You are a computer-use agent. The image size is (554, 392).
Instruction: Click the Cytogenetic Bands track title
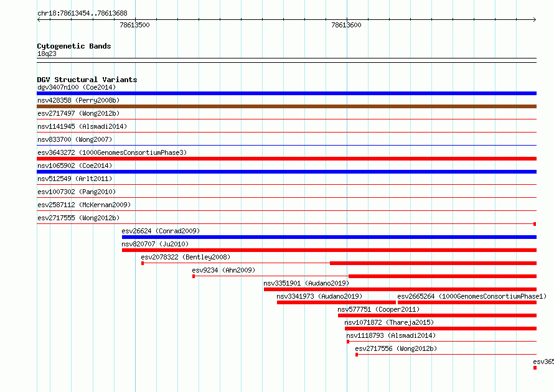74,46
